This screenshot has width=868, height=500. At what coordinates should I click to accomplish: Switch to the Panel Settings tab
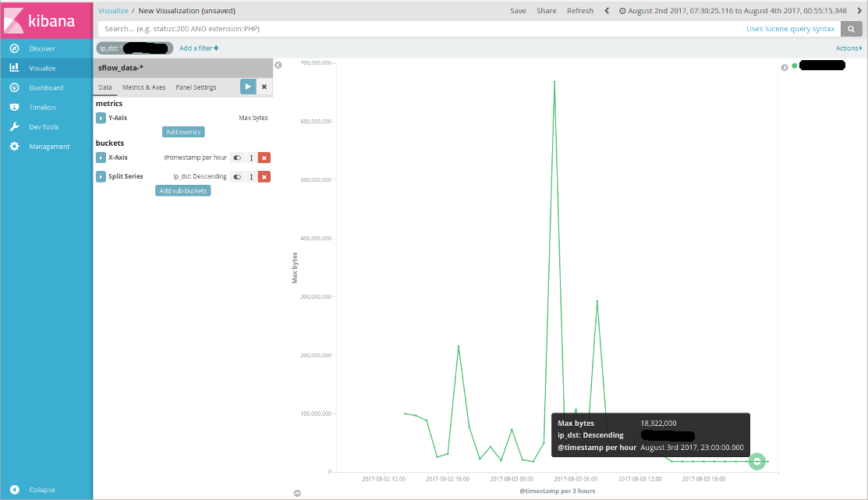coord(196,87)
